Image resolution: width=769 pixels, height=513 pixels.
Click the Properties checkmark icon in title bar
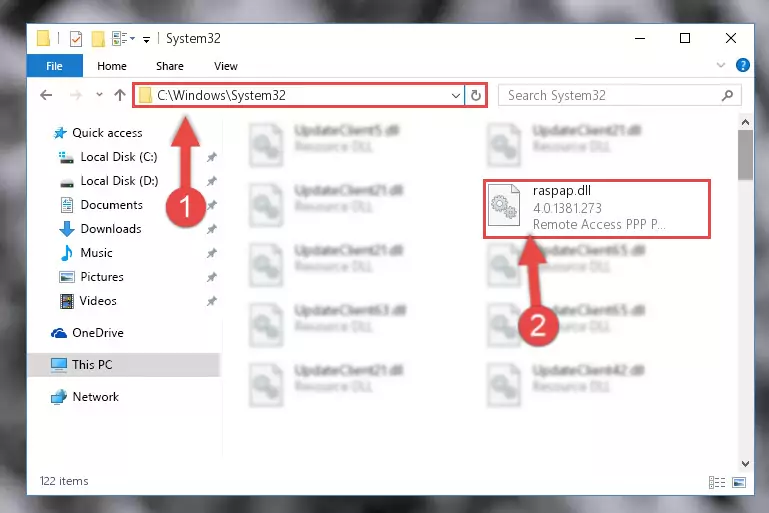tap(76, 39)
